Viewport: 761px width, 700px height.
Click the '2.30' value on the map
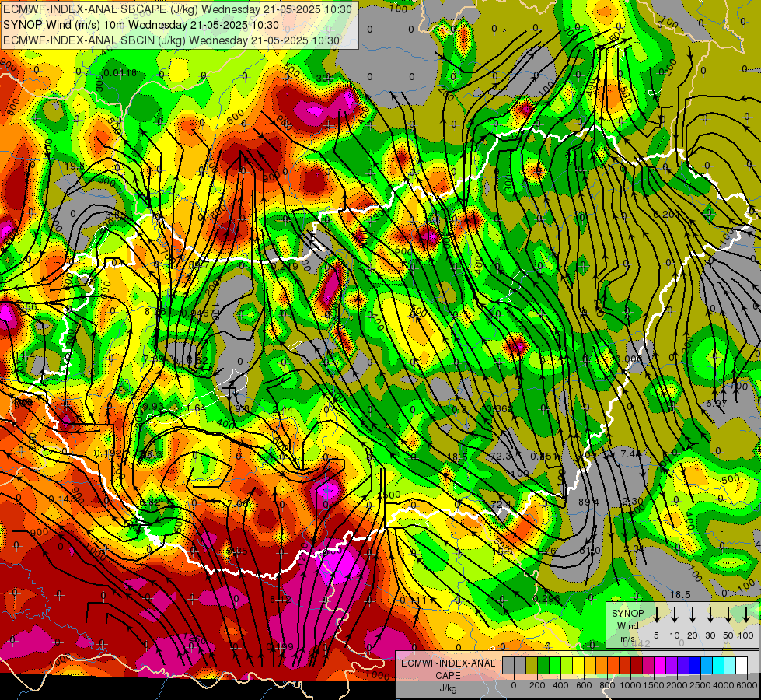(633, 502)
